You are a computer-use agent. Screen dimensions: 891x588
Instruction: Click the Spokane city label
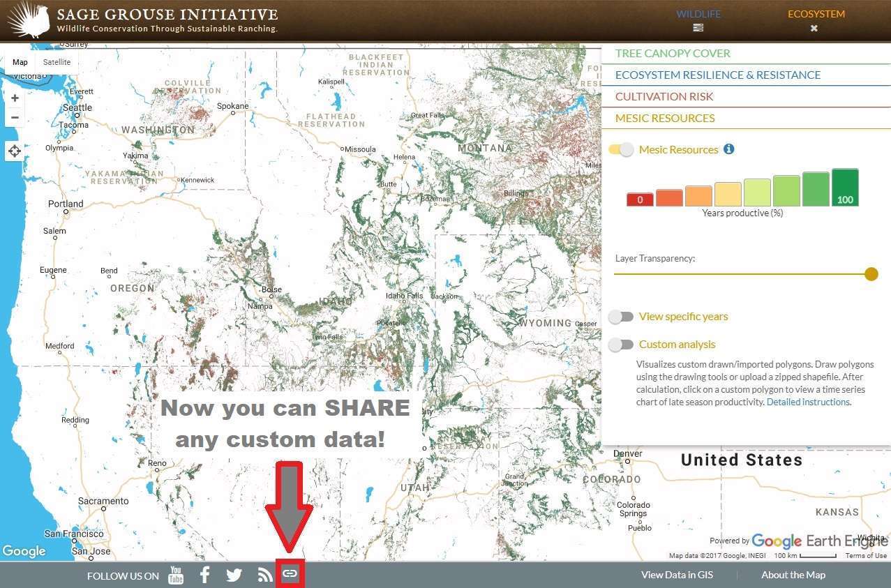pyautogui.click(x=233, y=107)
